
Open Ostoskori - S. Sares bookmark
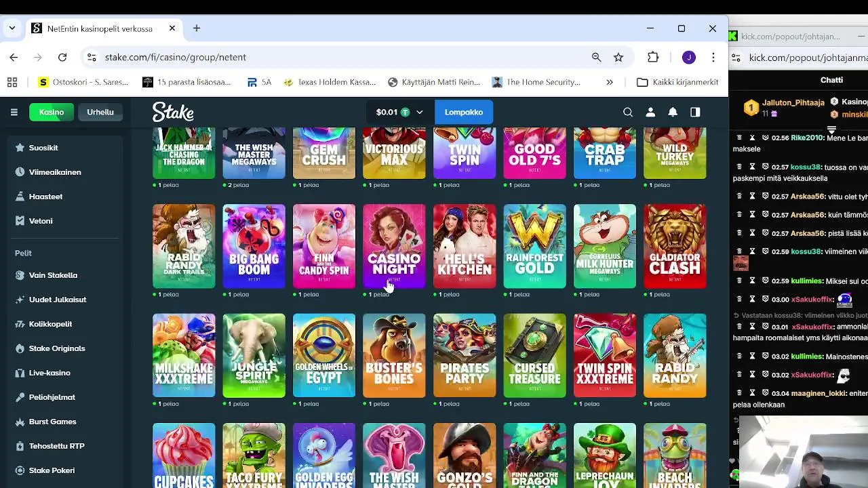tap(83, 82)
